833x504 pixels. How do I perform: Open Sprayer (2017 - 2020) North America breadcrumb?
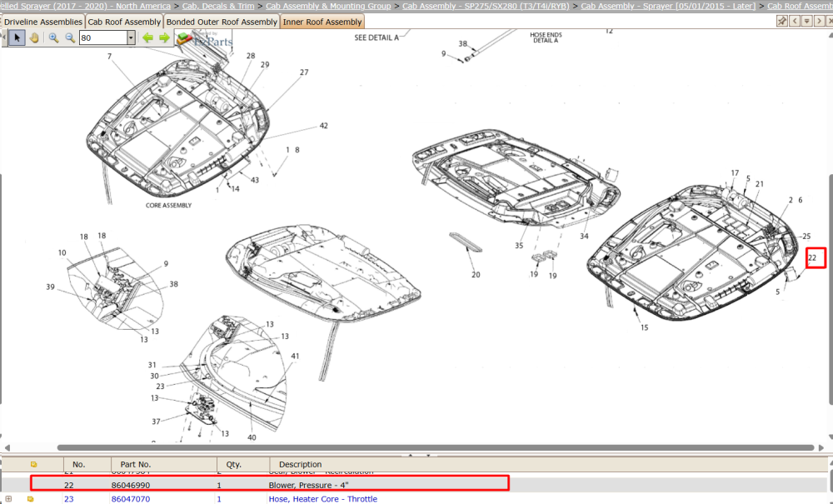(86, 6)
